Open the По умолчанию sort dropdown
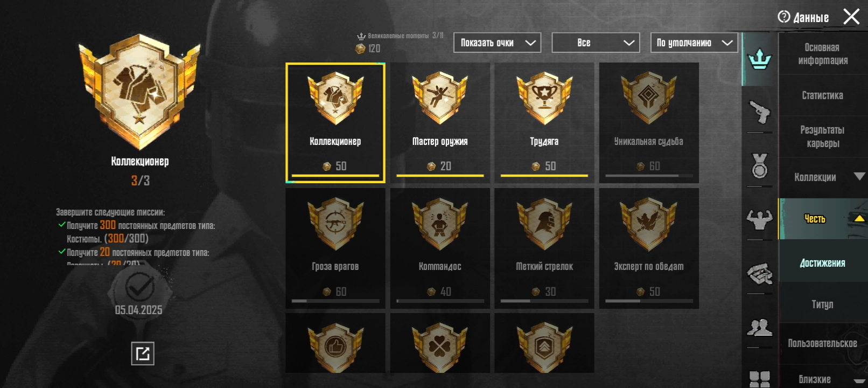Image resolution: width=868 pixels, height=388 pixels. pyautogui.click(x=694, y=43)
